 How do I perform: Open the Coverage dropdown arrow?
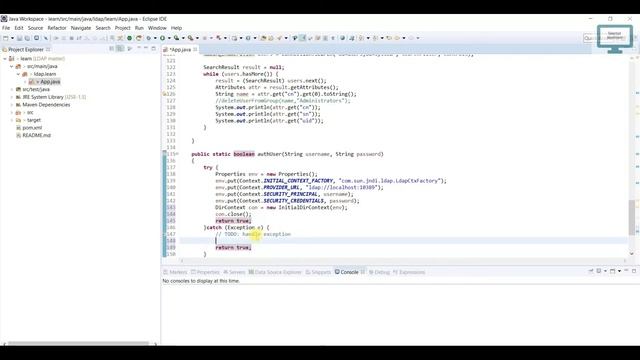coord(183,38)
